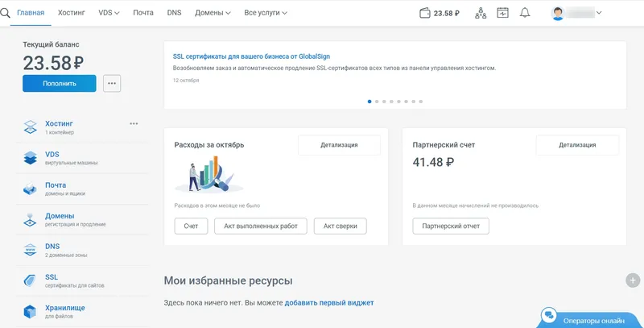This screenshot has height=328, width=644.
Task: Click the 41.48 ₽ partner balance
Action: click(433, 162)
